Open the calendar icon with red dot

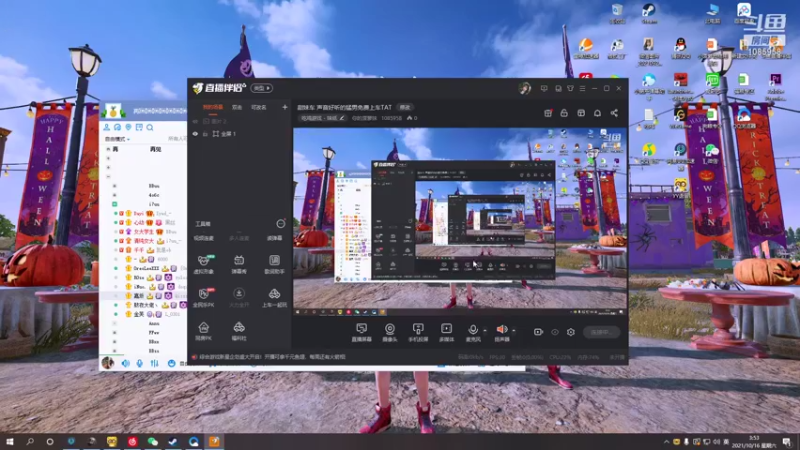[547, 113]
